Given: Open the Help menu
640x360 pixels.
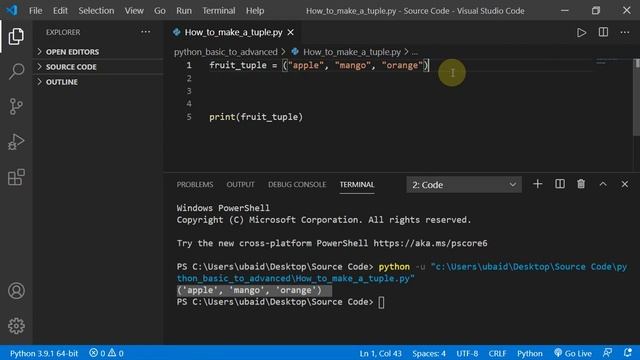Looking at the screenshot, I should 255,11.
